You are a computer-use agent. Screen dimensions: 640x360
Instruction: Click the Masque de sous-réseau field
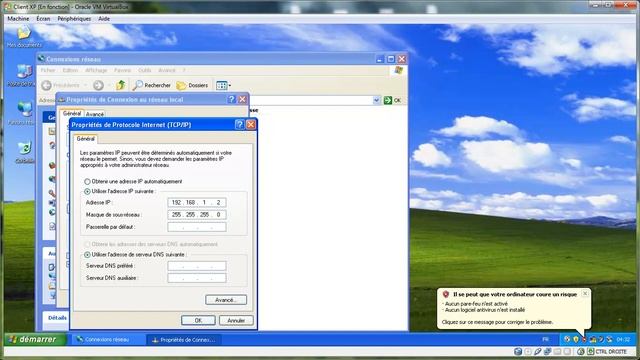(197, 215)
